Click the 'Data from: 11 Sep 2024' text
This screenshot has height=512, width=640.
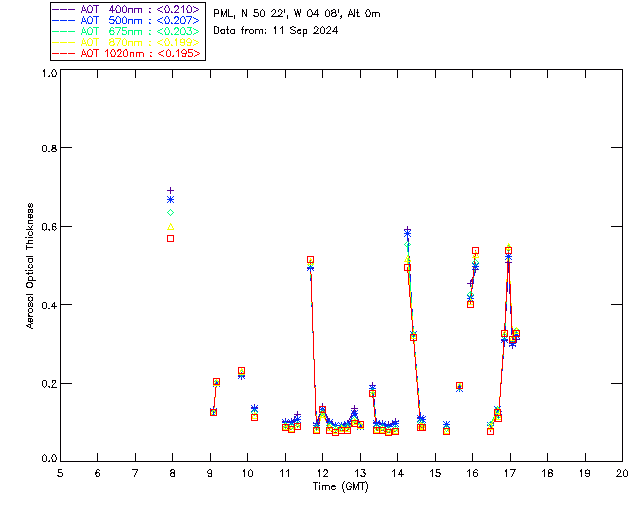point(276,30)
